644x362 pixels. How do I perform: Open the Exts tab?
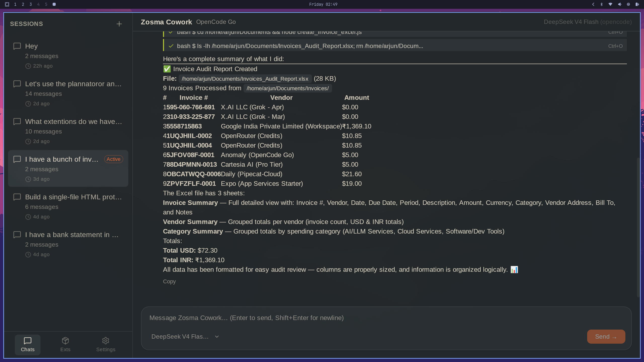pyautogui.click(x=65, y=345)
